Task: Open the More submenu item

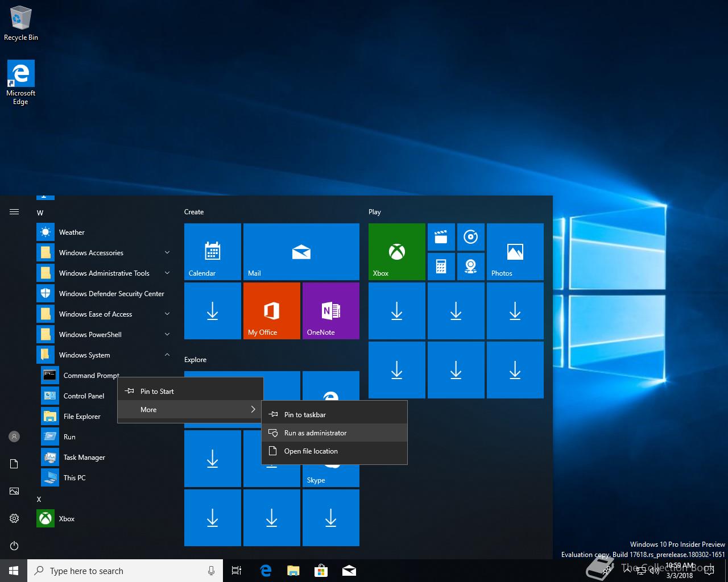Action: coord(191,410)
